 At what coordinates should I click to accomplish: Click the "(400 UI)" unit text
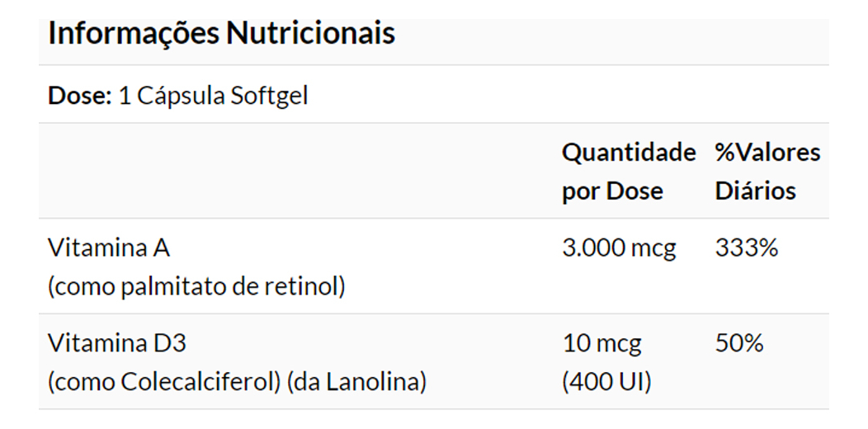coord(606,382)
